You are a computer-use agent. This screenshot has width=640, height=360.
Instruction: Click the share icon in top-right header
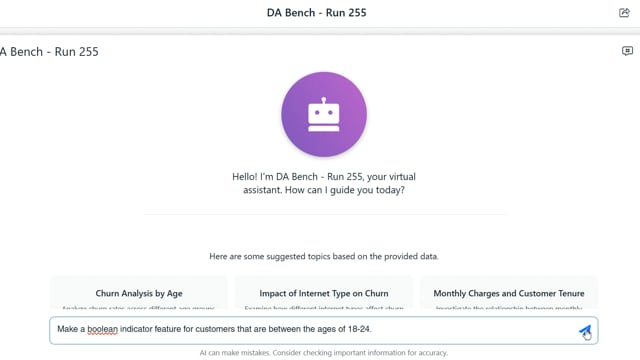pos(624,13)
